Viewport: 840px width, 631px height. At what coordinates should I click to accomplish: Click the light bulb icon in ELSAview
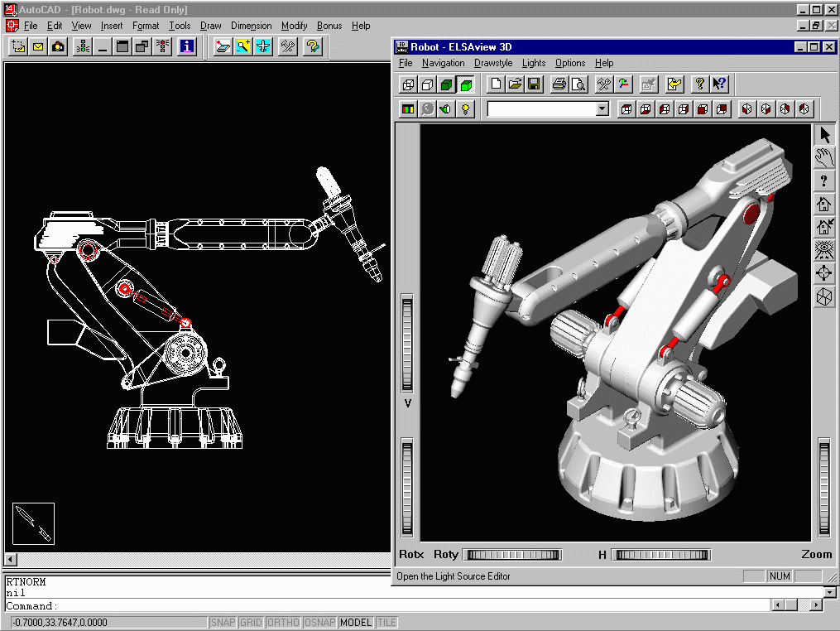[x=466, y=108]
